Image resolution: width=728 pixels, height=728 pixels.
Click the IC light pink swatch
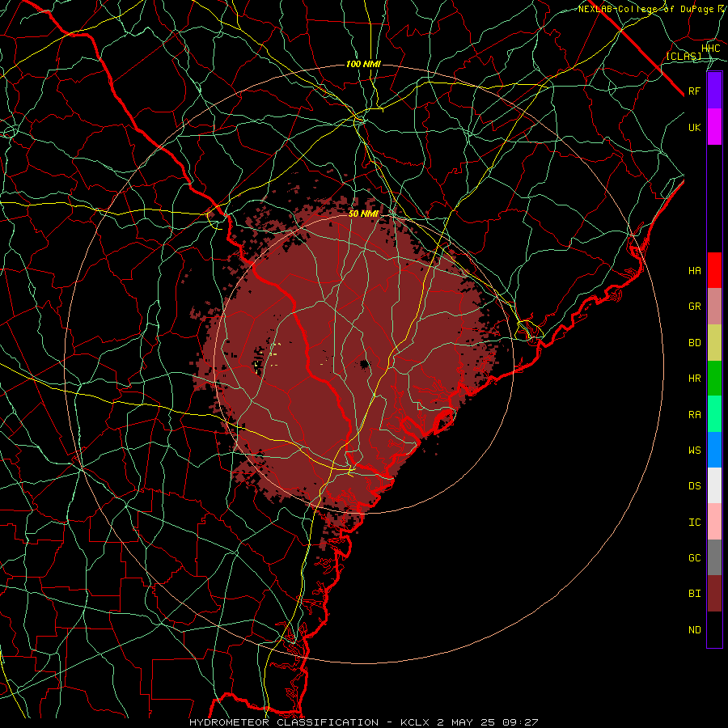coord(714,522)
